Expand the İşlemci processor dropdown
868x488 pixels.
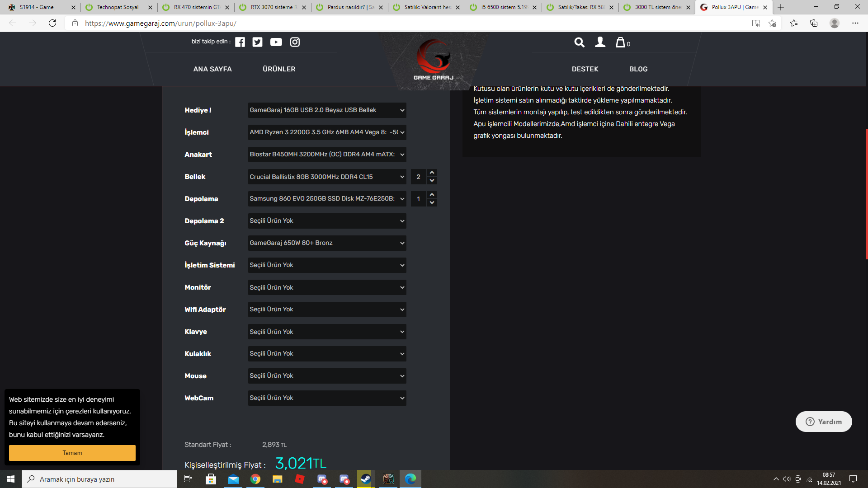[327, 132]
